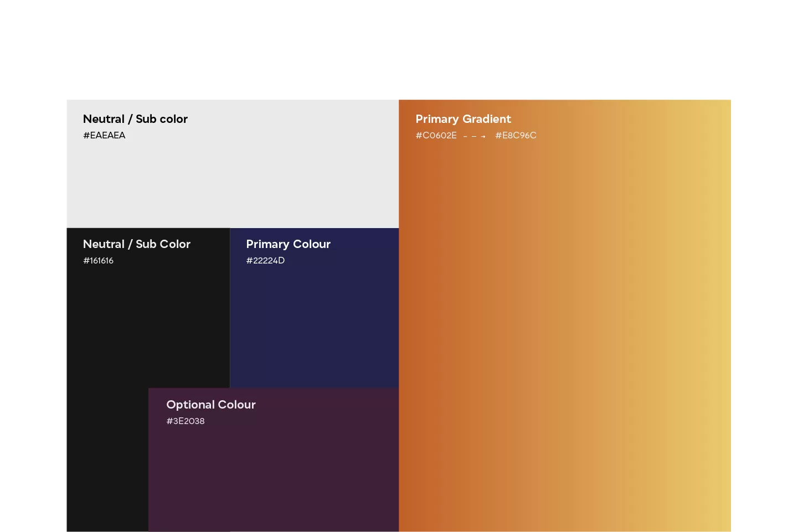Click the Neutral / Sub color heading on gray

pyautogui.click(x=135, y=119)
